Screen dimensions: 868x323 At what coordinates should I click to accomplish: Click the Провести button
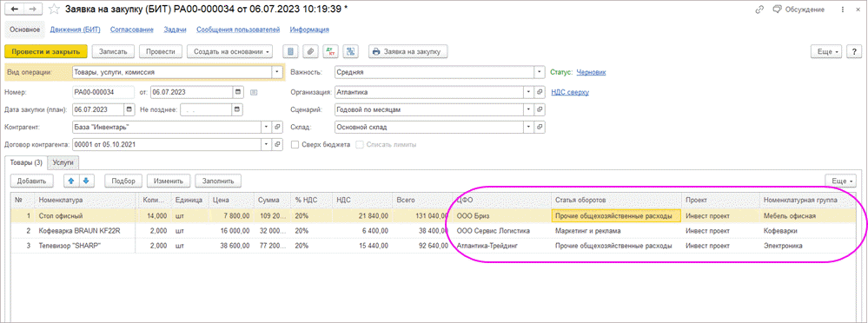coord(161,51)
